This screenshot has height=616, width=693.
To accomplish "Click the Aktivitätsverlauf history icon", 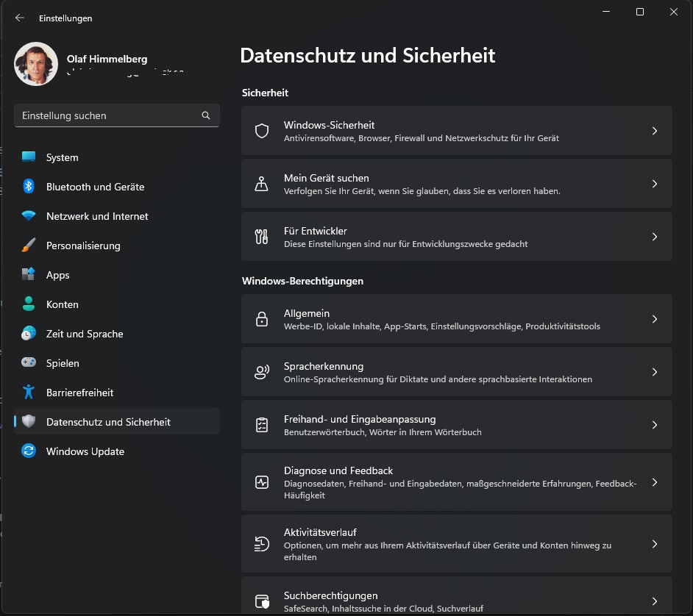I will (262, 544).
